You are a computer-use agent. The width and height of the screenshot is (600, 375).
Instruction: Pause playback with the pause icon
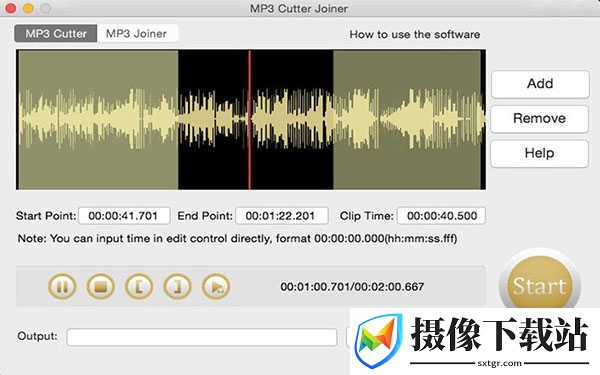click(62, 286)
